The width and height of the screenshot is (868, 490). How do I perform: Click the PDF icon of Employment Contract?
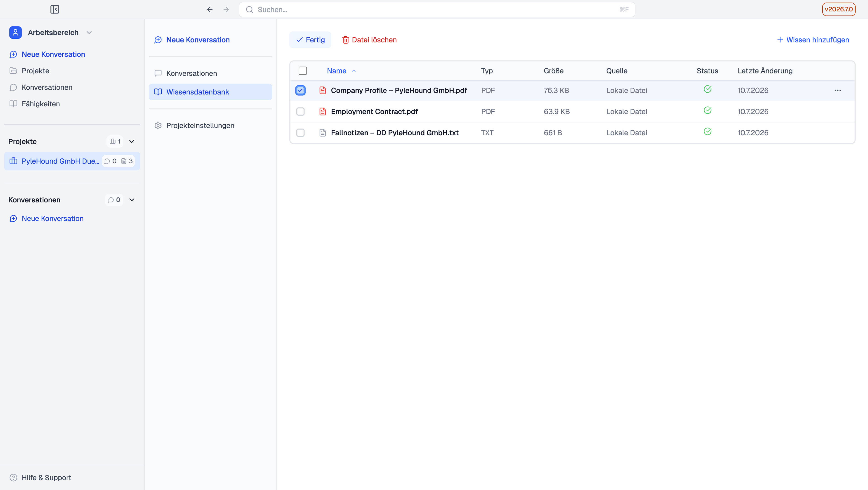(x=323, y=111)
